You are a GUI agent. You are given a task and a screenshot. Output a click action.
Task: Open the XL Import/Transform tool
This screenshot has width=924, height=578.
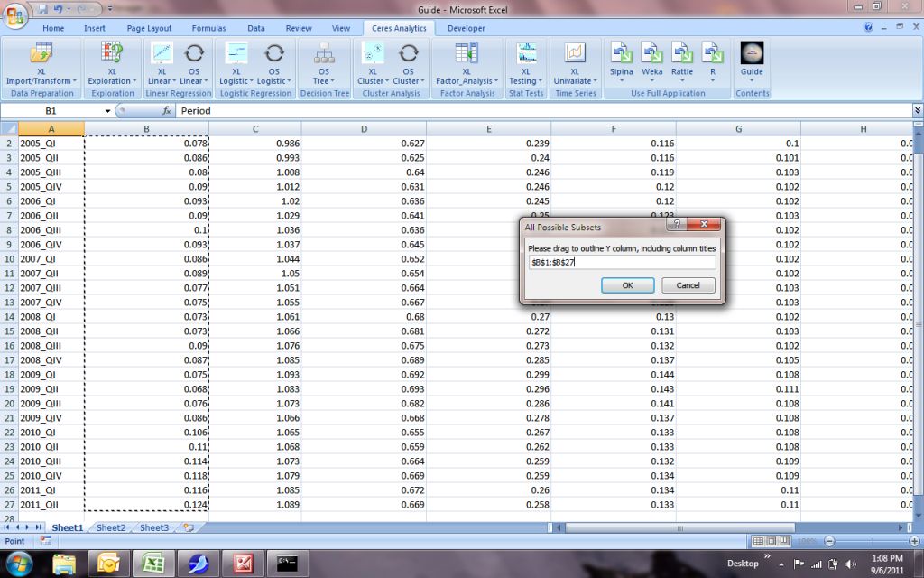coord(42,63)
